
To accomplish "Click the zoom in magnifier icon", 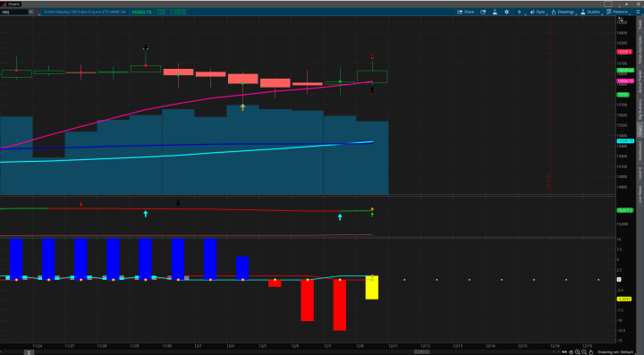I will click(578, 352).
